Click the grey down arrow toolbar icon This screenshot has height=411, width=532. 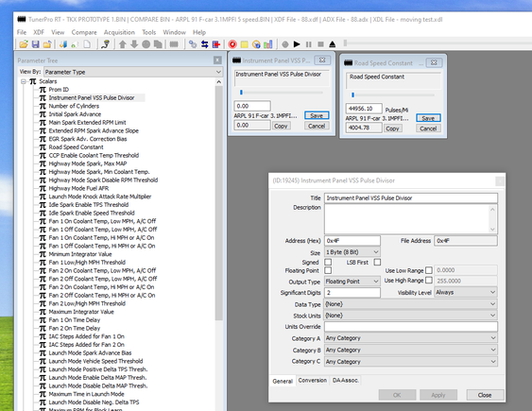click(x=134, y=44)
